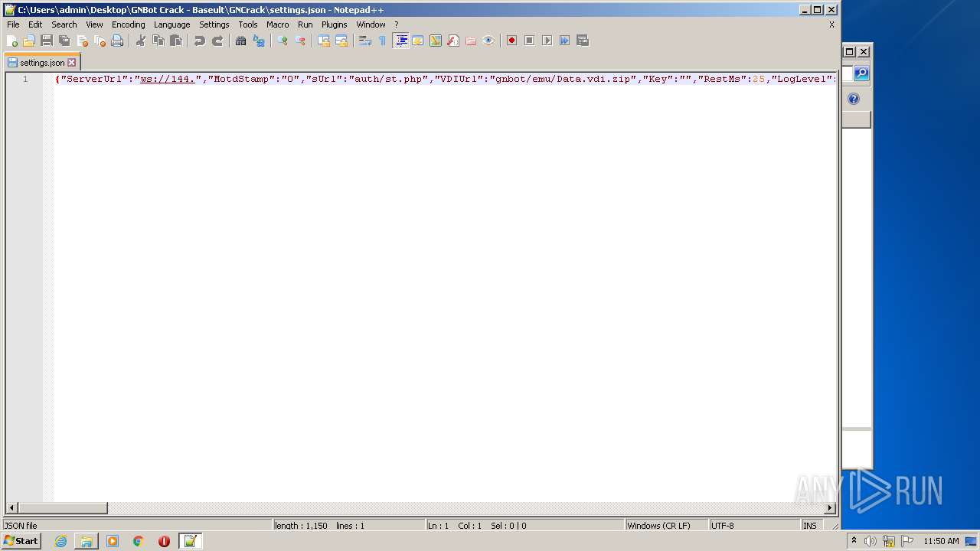Close the settings.json tab with red X
The width and height of the screenshot is (980, 551).
[72, 63]
